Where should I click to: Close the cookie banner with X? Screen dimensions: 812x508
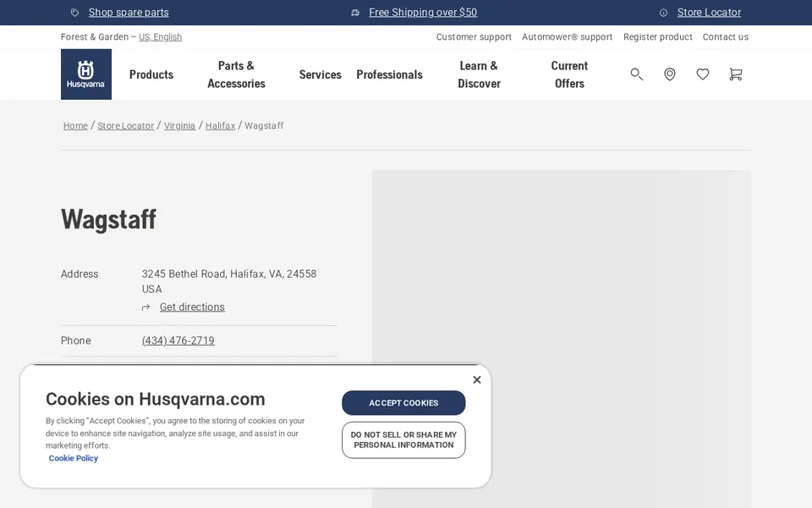point(477,379)
